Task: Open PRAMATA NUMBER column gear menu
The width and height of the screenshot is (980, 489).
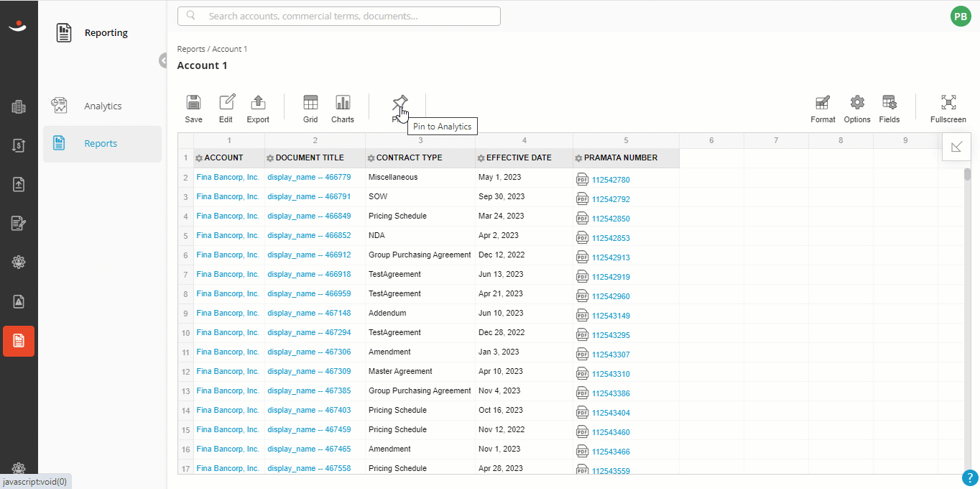Action: tap(579, 158)
